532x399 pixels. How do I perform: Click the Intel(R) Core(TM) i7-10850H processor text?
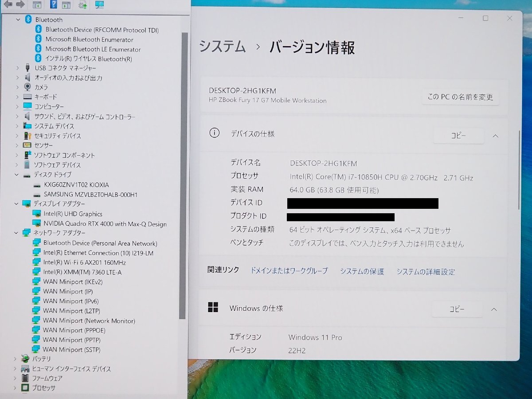pyautogui.click(x=382, y=177)
